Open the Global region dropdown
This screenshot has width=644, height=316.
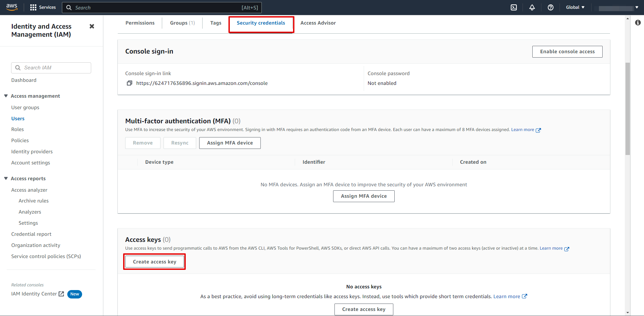tap(575, 7)
